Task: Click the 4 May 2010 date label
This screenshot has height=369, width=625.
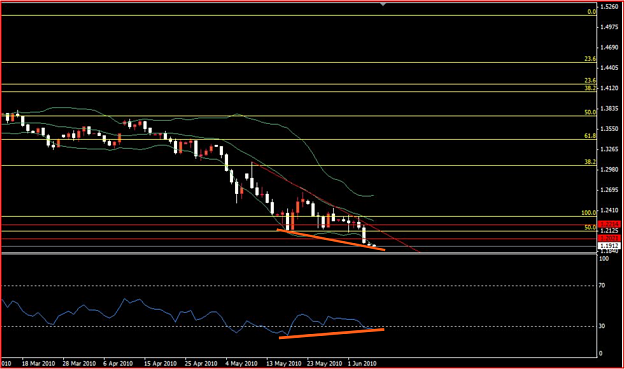Action: [241, 364]
